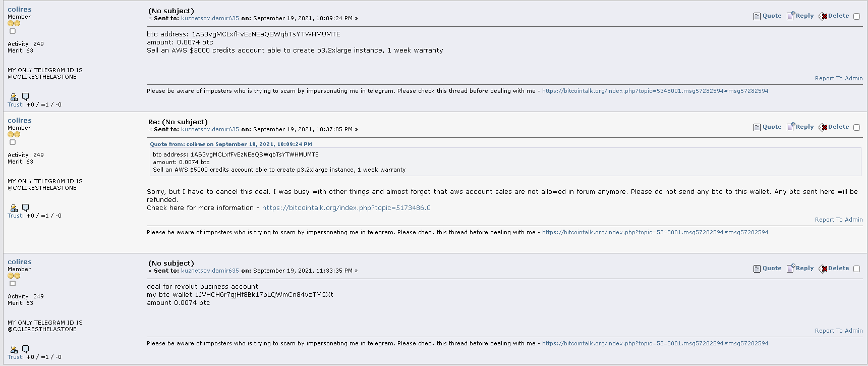The width and height of the screenshot is (868, 366).
Task: Tick checkbox beside first message Delete
Action: click(x=856, y=16)
